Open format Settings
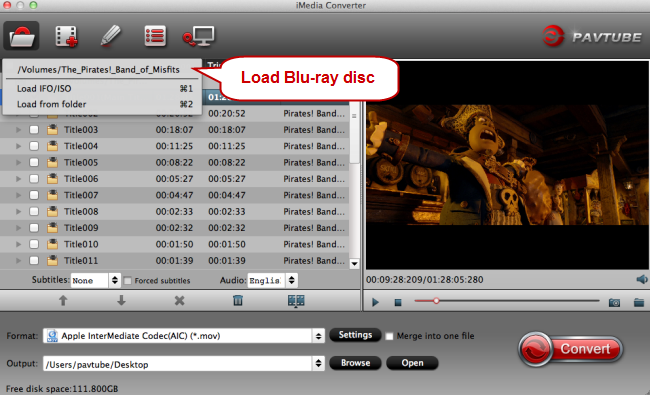 [355, 335]
